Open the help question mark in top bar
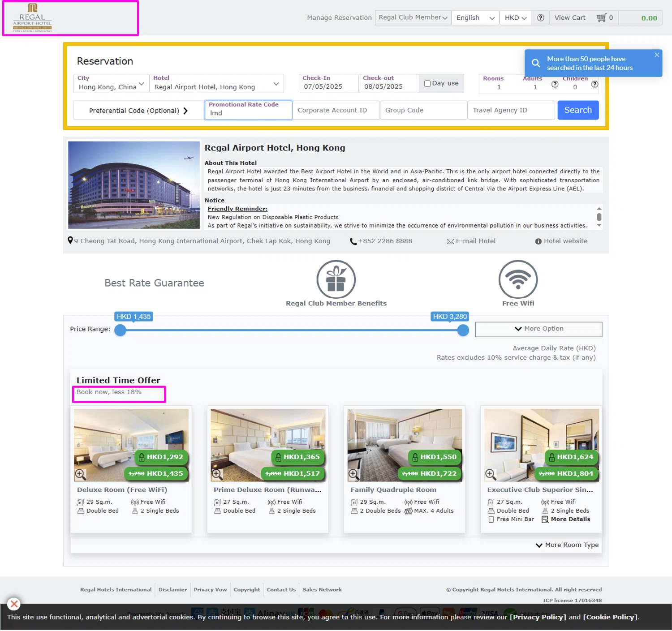This screenshot has height=631, width=672. pos(541,18)
